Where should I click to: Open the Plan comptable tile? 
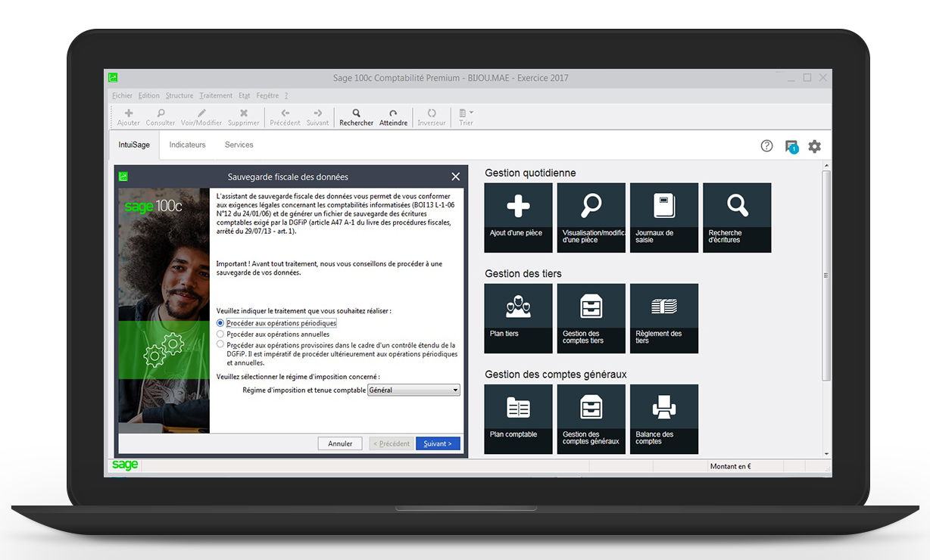(x=518, y=418)
